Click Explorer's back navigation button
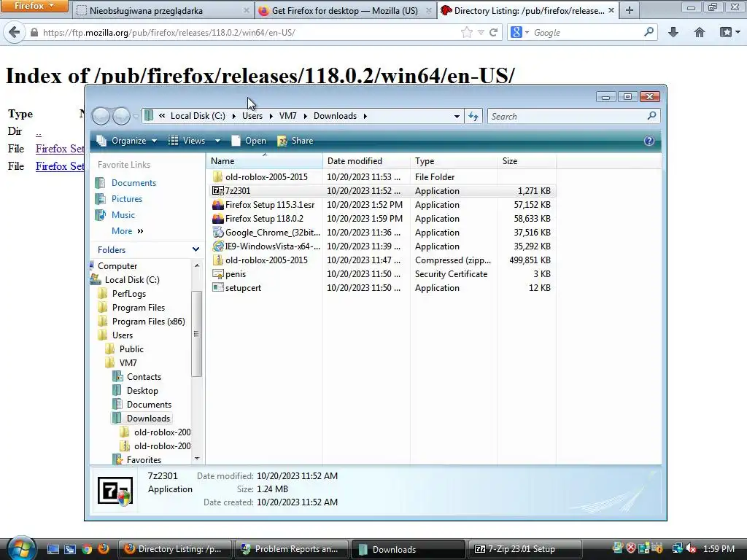Viewport: 747px width, 560px height. pyautogui.click(x=101, y=116)
